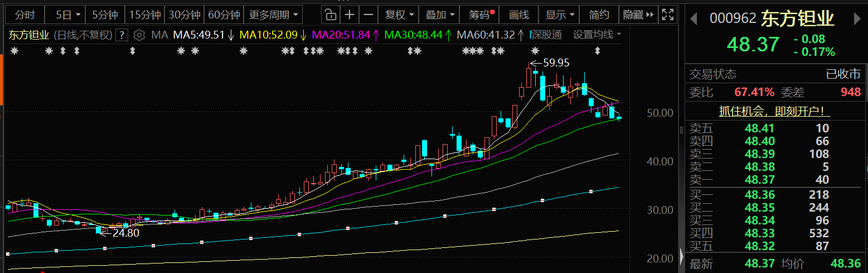Click the yellow MA10:52.09 indicator label

[x=270, y=35]
